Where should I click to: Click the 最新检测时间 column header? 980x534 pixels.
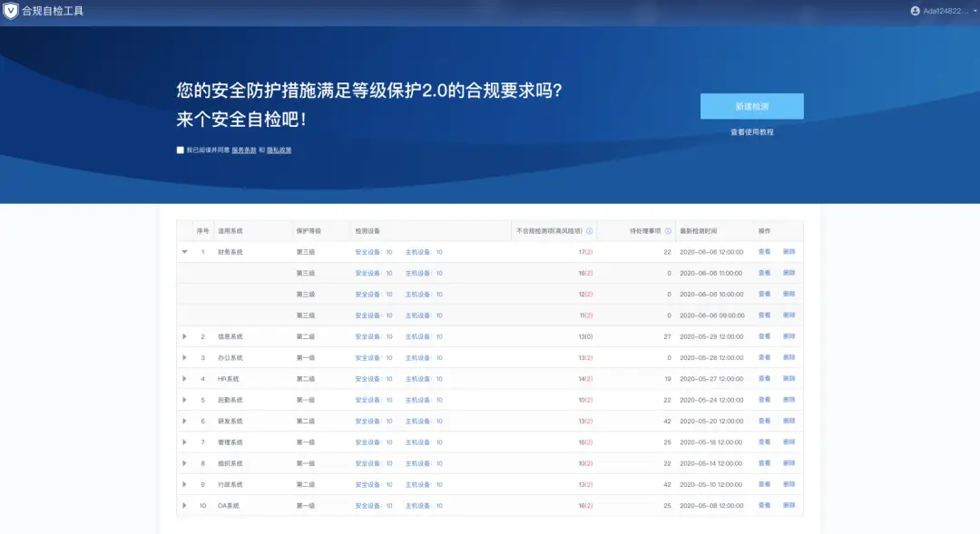pos(699,231)
